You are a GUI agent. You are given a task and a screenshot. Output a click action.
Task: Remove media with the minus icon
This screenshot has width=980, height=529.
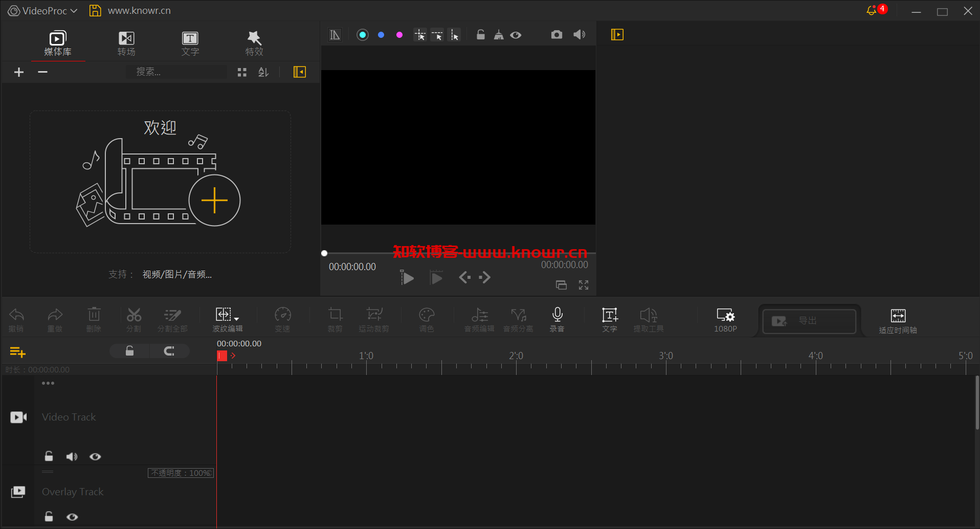[43, 72]
